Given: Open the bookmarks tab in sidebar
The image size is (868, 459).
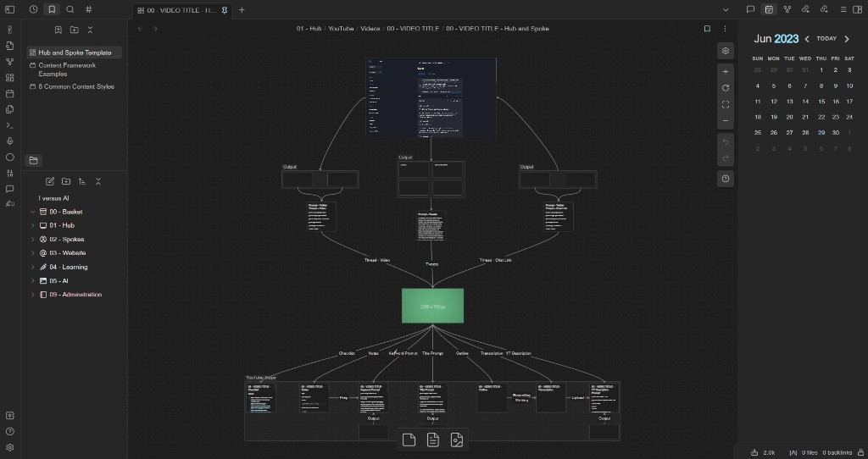Looking at the screenshot, I should [52, 9].
